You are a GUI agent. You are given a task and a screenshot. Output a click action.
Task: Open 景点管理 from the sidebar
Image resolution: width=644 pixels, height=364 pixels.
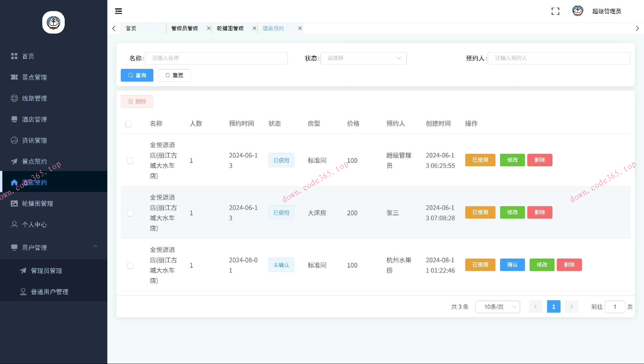pos(34,77)
